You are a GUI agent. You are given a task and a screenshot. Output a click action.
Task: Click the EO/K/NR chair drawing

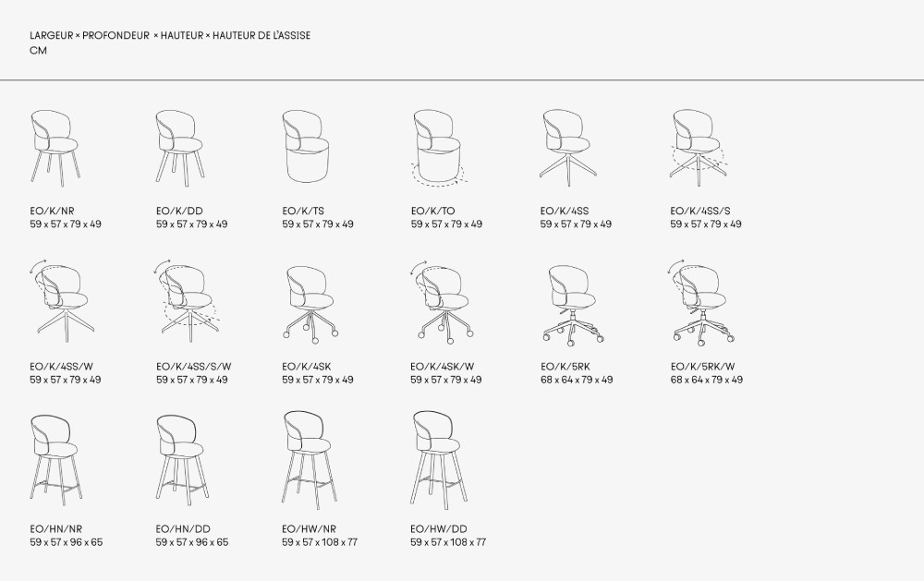pos(55,146)
